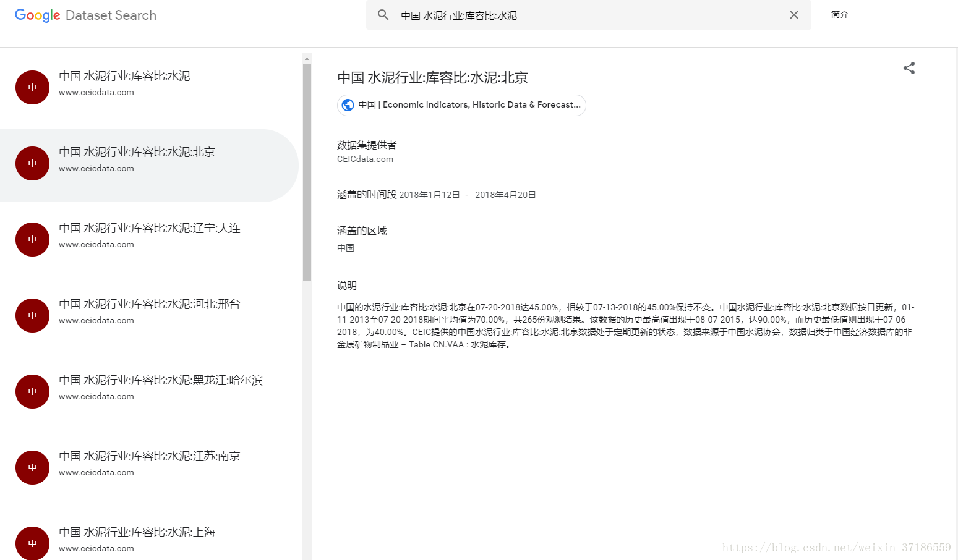Click the share icon for the dataset
Viewport: 958px width, 560px height.
point(909,68)
